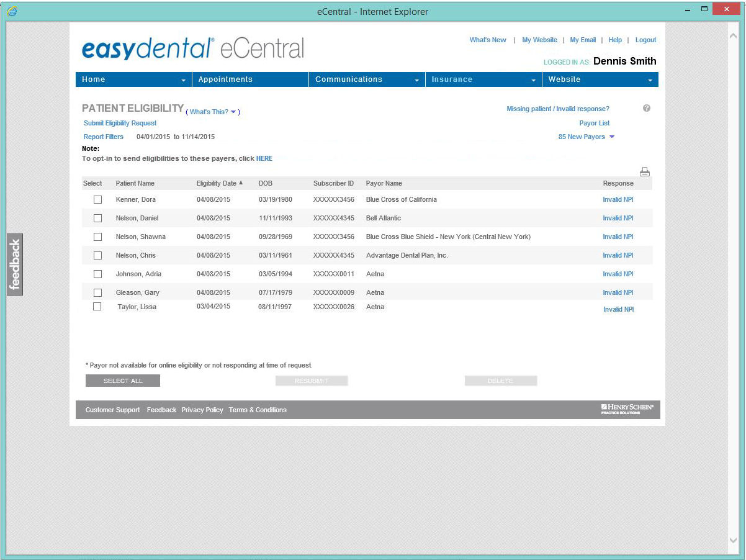Click the printer icon above the table
Screen dimensions: 746x560
pos(645,172)
